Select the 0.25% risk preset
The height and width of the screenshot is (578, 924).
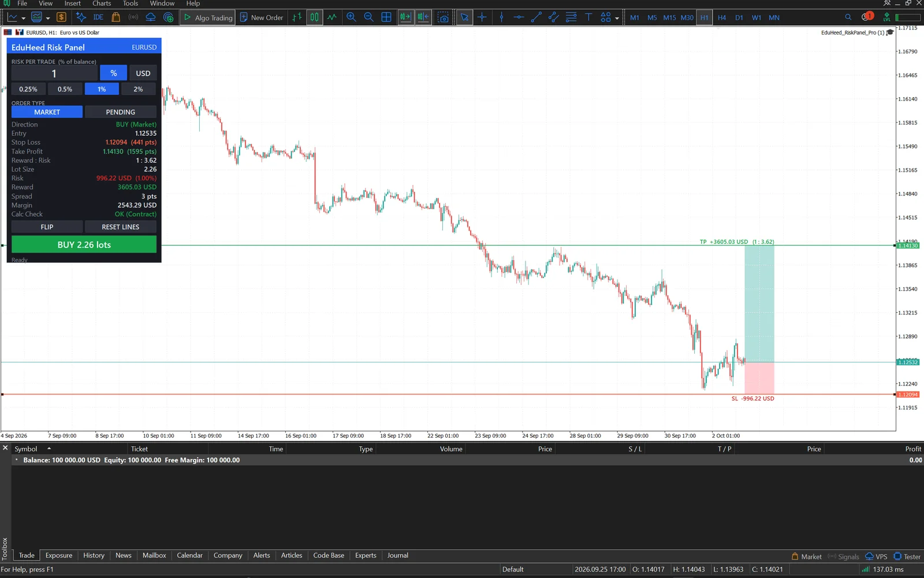coord(28,89)
